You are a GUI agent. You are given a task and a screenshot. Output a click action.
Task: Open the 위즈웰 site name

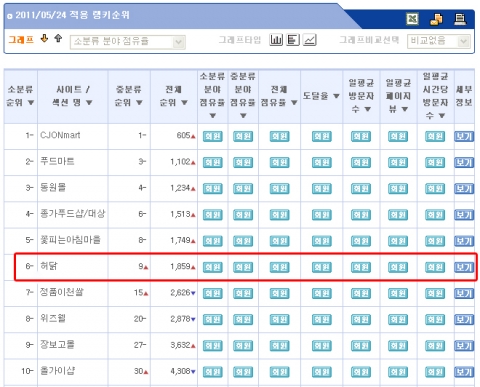click(53, 318)
